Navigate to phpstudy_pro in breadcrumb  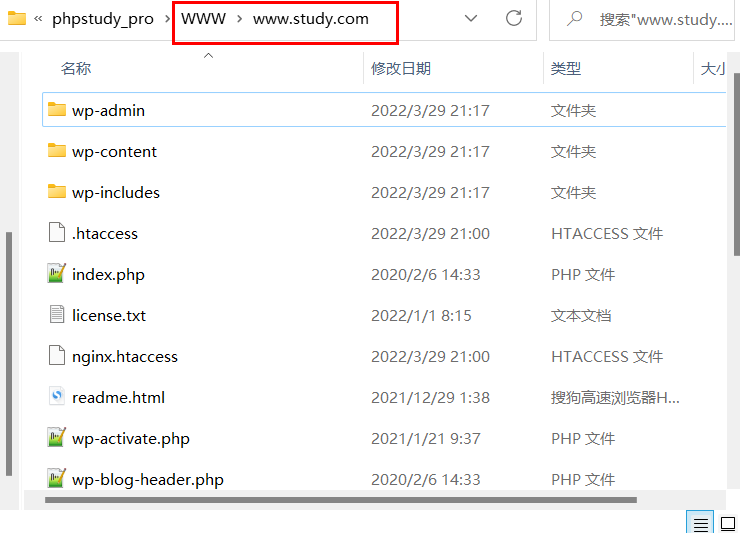pyautogui.click(x=103, y=19)
